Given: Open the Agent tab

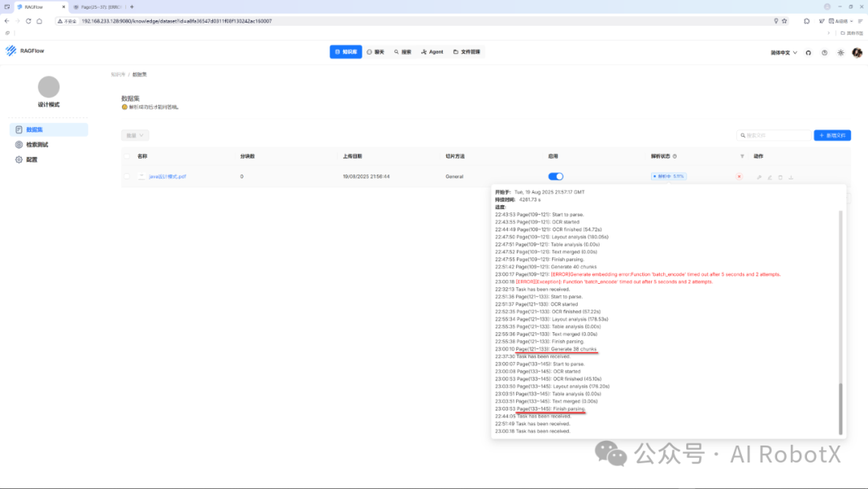Looking at the screenshot, I should (432, 52).
